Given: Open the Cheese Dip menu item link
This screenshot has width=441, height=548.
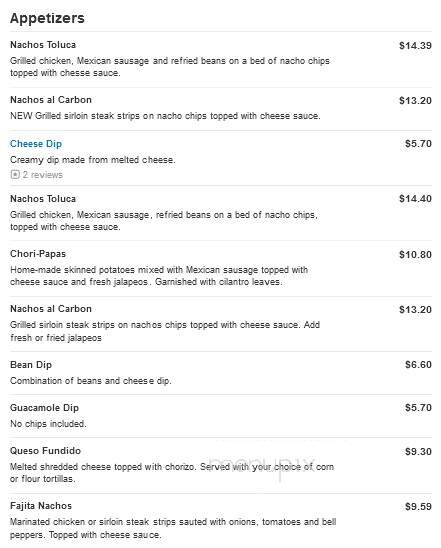Looking at the screenshot, I should [x=36, y=144].
